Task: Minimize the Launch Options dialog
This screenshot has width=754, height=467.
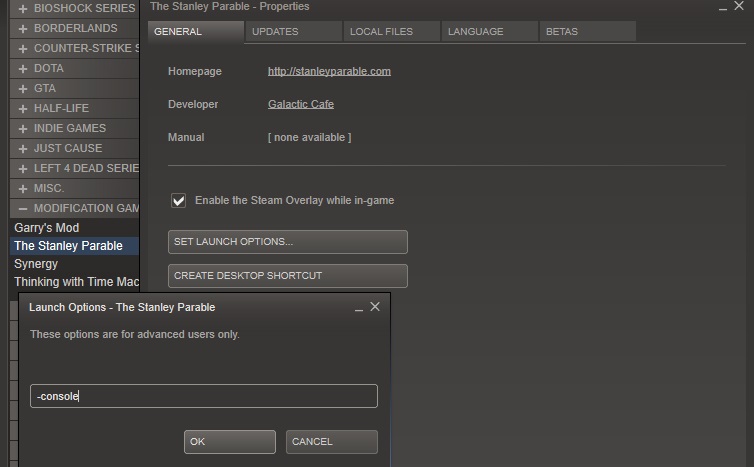Action: pyautogui.click(x=359, y=308)
